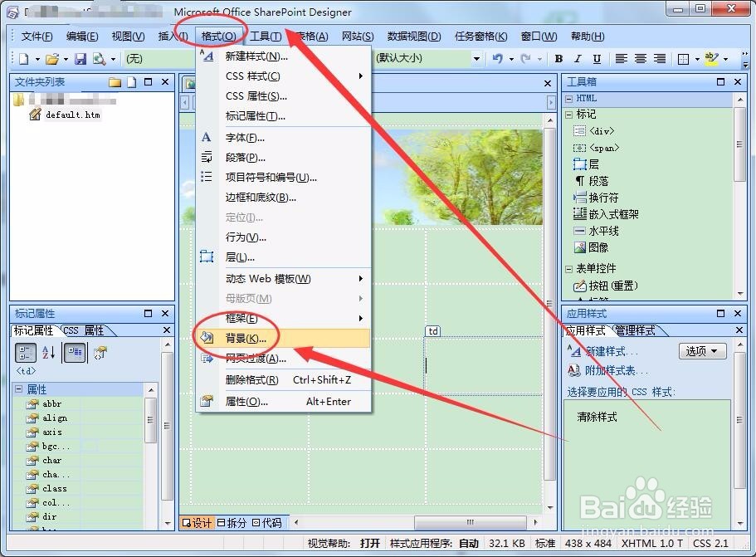Open the 工具(T) menu
Viewport: 756px width, 557px height.
(x=266, y=37)
